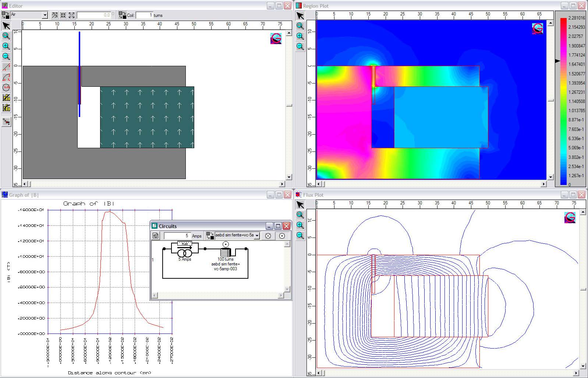Click zoom in tool in Editor window
Screen dimensions: 588x378
(6, 46)
